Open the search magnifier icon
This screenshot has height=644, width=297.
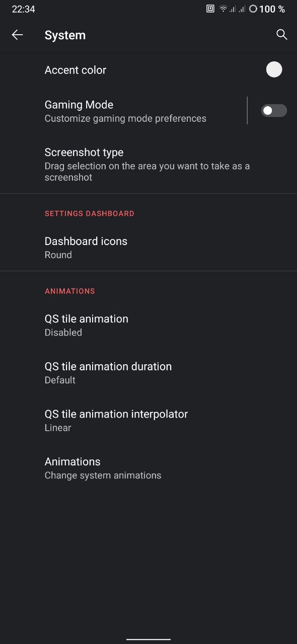282,35
